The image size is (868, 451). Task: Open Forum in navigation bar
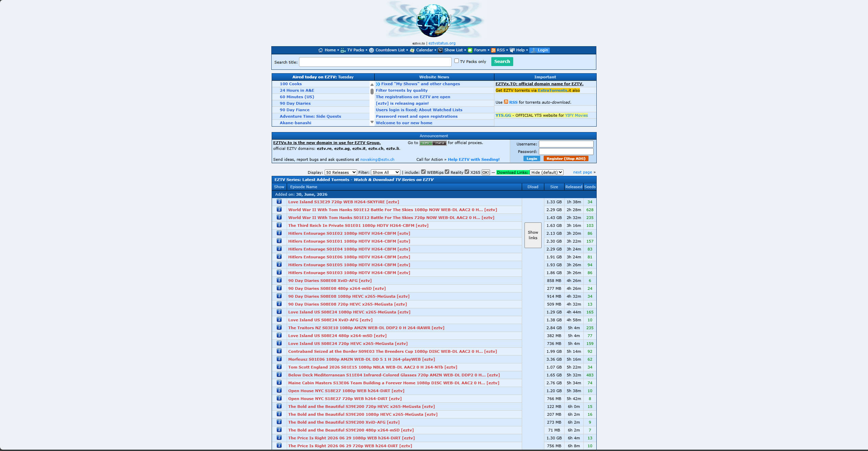pos(480,50)
